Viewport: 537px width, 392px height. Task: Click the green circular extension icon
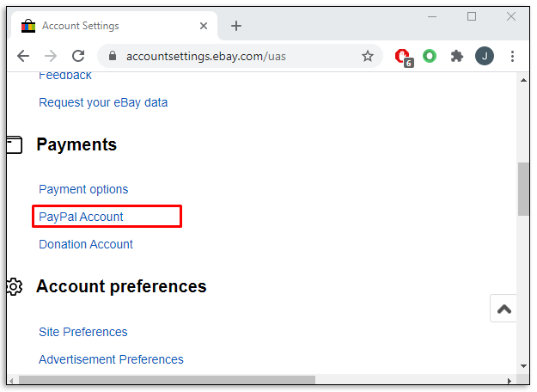(x=430, y=56)
